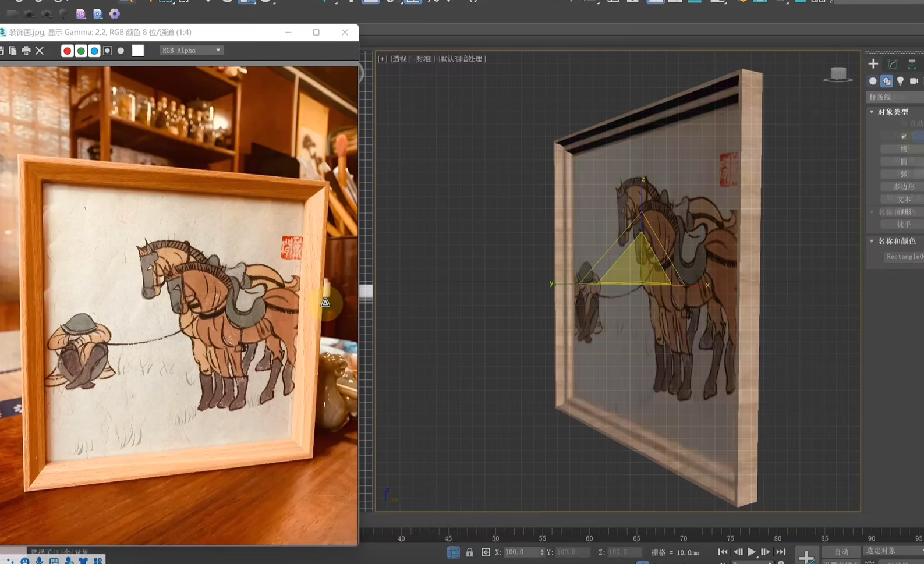Select the Shapes category icon
The height and width of the screenshot is (564, 924).
[886, 81]
